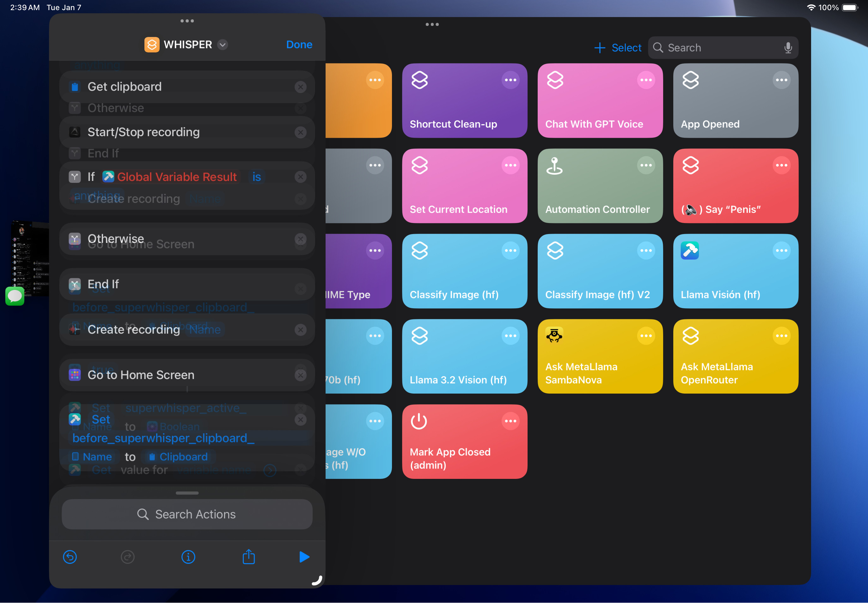Expand the WHISPER title dropdown chevron
The image size is (868, 603).
(223, 45)
